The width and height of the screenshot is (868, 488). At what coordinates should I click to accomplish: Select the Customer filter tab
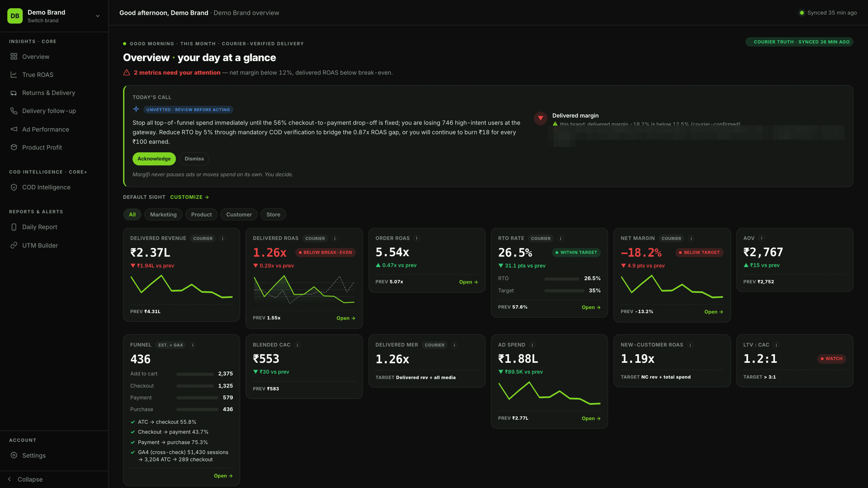(x=239, y=215)
